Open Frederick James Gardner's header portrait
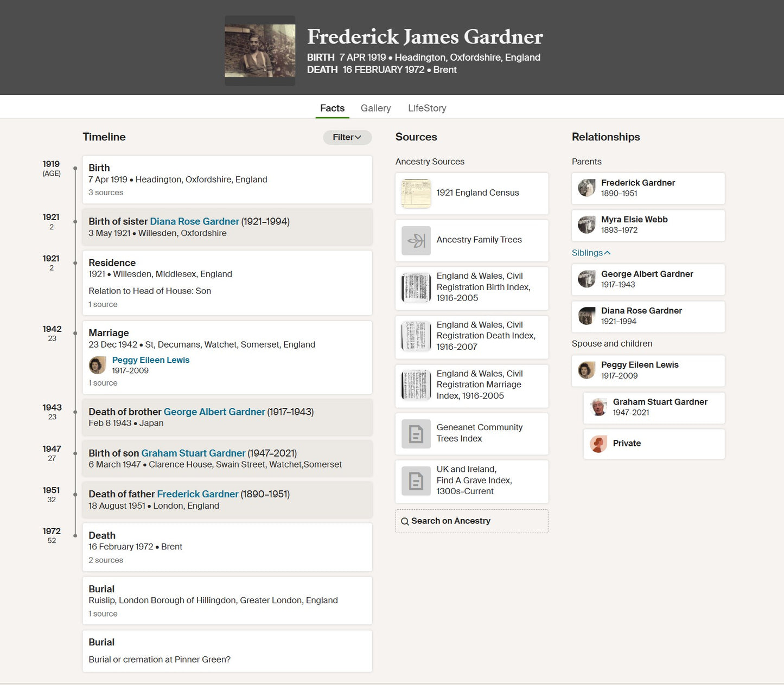Viewport: 784px width, 685px height. [x=260, y=50]
